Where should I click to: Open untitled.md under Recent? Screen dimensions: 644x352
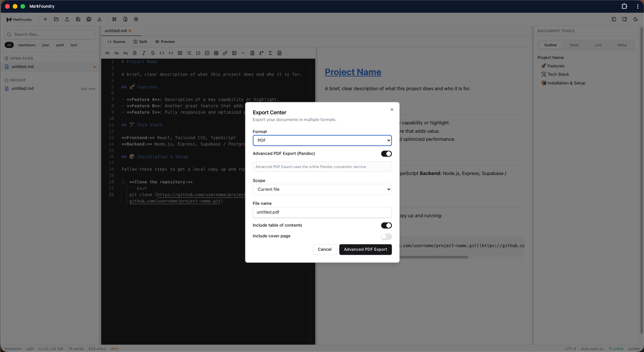[x=50, y=89]
